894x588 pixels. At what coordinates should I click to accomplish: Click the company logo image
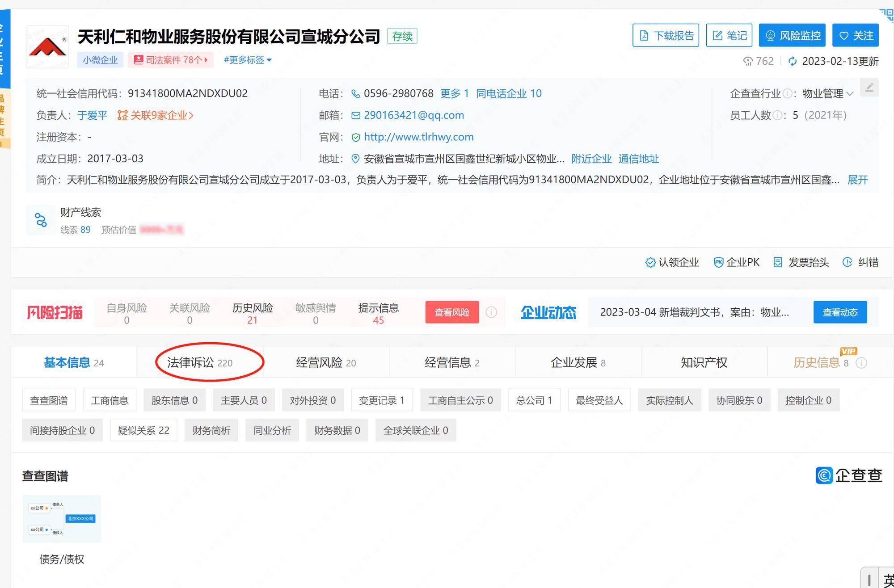tap(47, 47)
